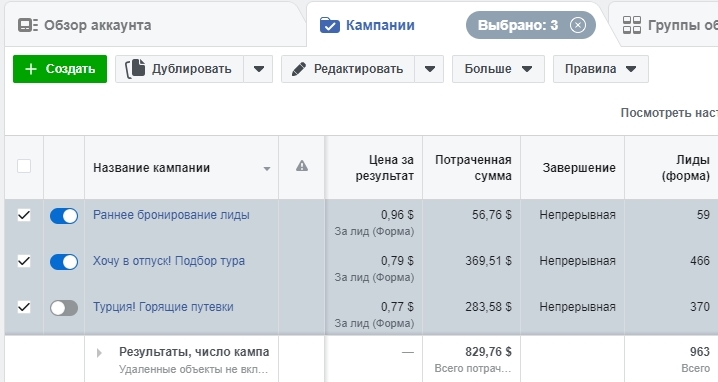
Task: Click the plus icon on Создать
Action: click(x=31, y=69)
